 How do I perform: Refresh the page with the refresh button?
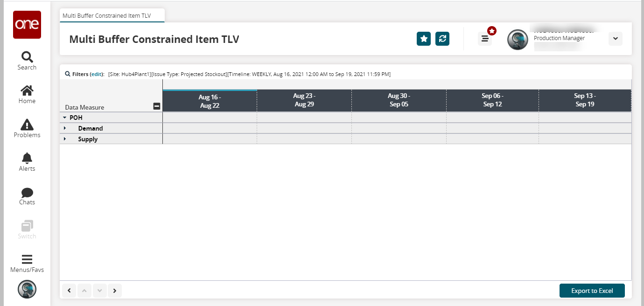(x=442, y=39)
